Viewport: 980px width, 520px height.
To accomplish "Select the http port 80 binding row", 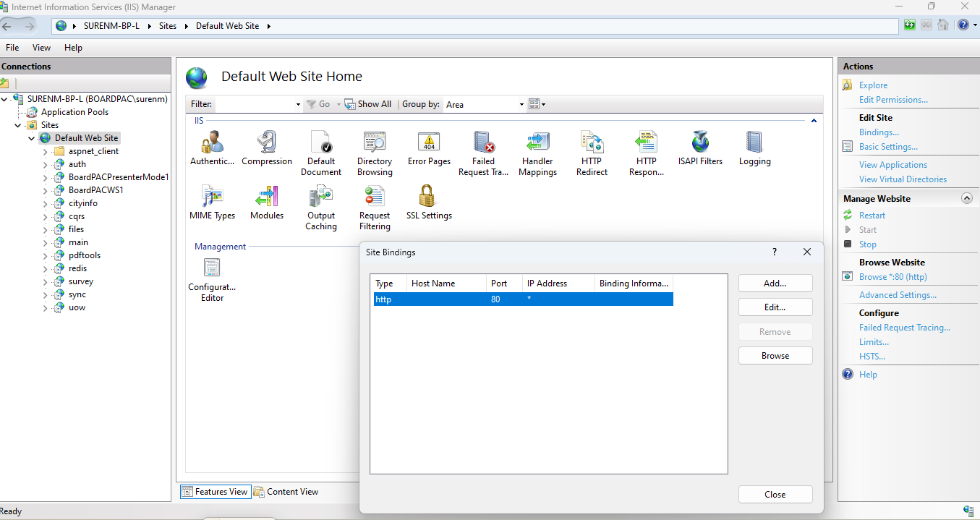I will 523,299.
